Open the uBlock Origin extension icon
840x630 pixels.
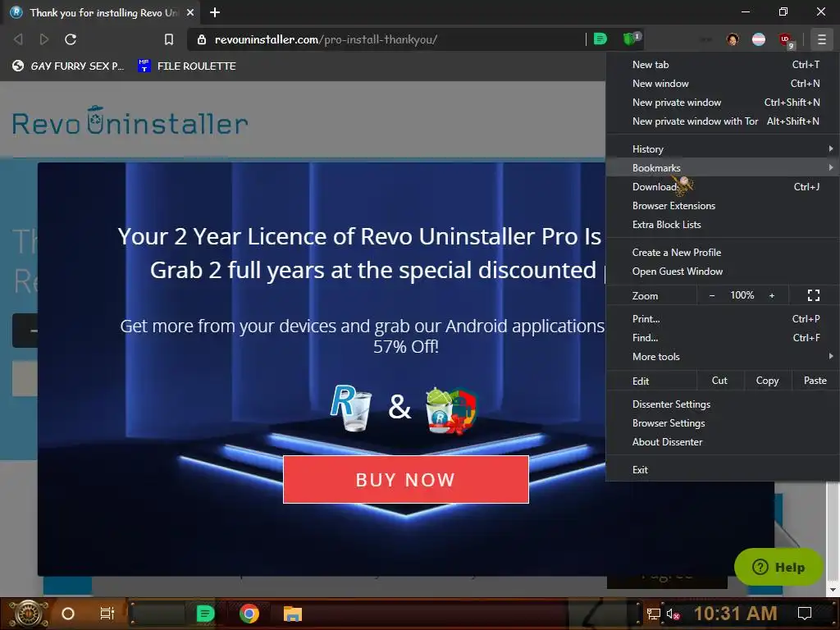tap(786, 39)
